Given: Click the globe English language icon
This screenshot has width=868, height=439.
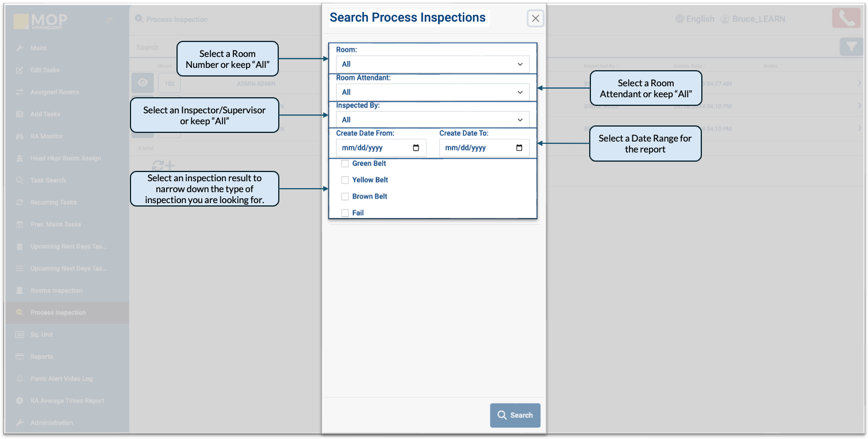Looking at the screenshot, I should point(679,19).
